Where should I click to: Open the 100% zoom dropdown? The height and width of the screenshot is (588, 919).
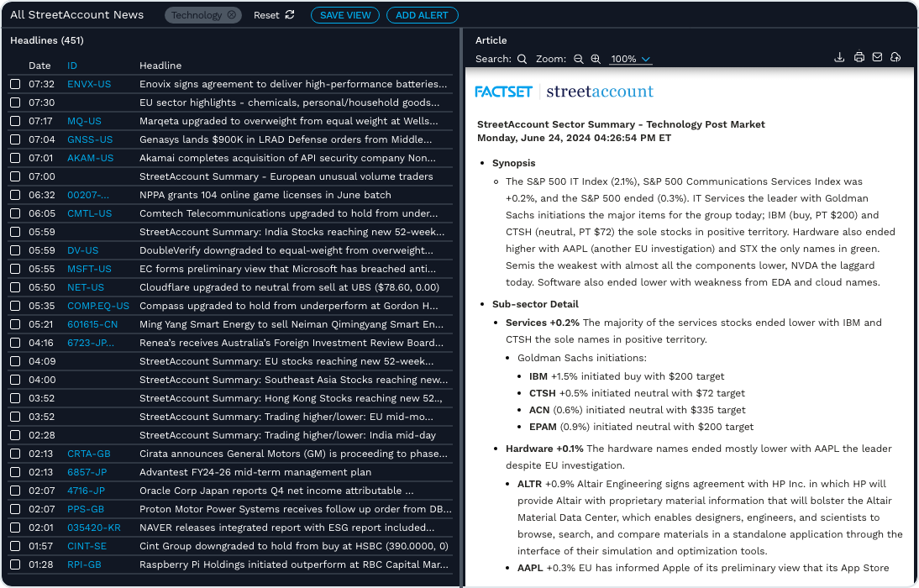click(631, 59)
